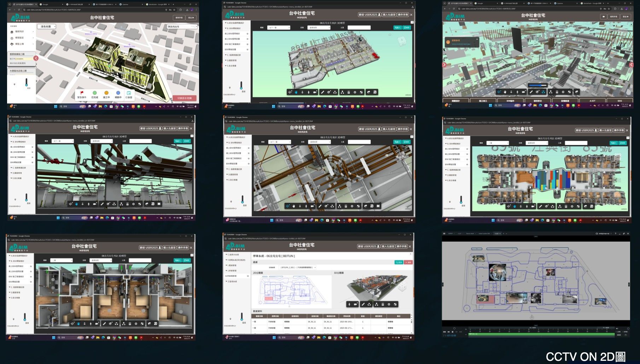Click the green timeline bar in CCTV window
This screenshot has height=364, width=640.
[x=541, y=334]
